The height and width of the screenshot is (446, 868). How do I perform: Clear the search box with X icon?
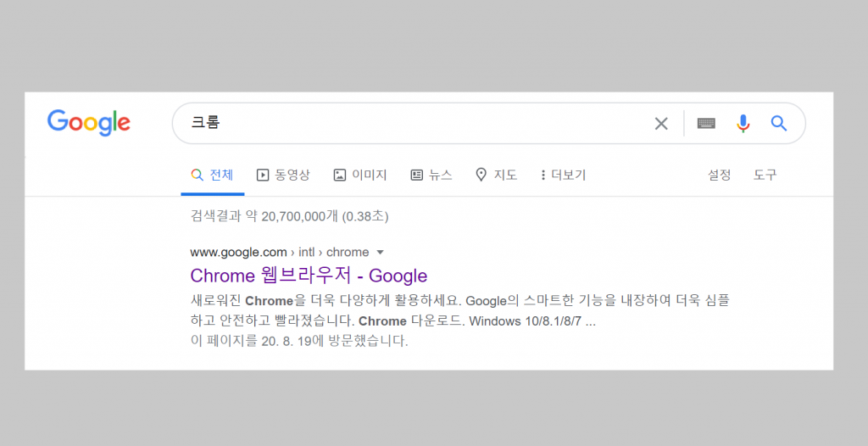click(661, 124)
